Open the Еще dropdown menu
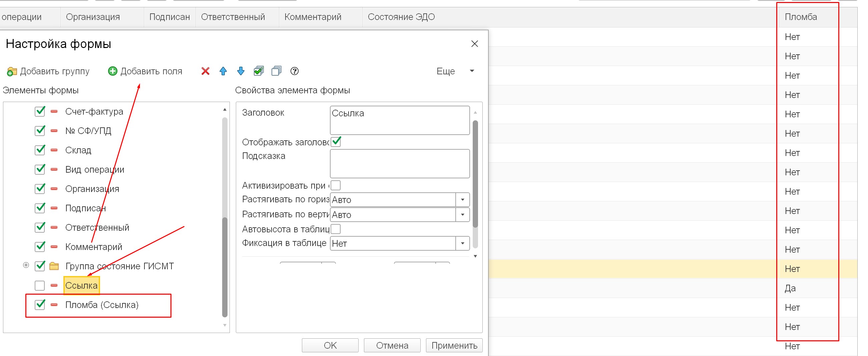The image size is (868, 356). (456, 71)
